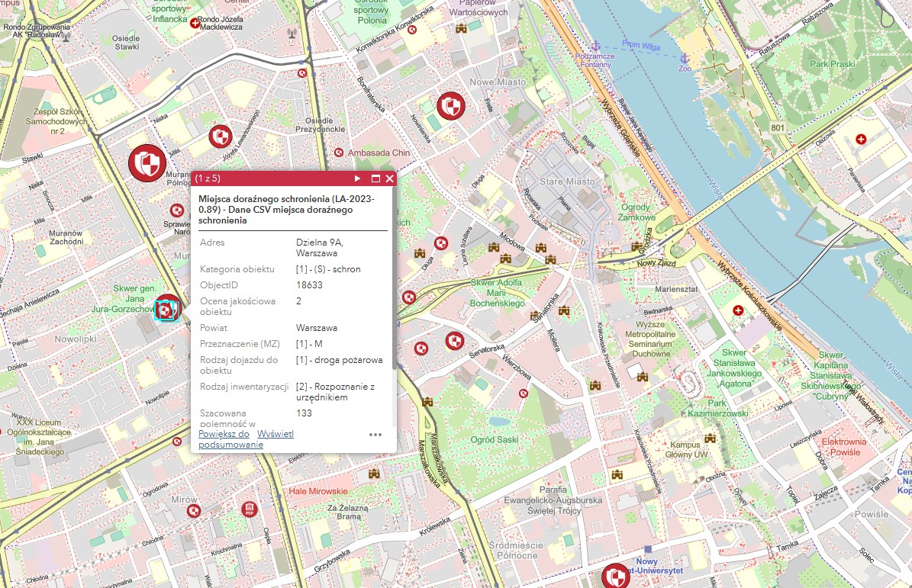The width and height of the screenshot is (912, 588).
Task: Click castle icon below Wyższe Seminarium Duchowne
Action: (642, 377)
